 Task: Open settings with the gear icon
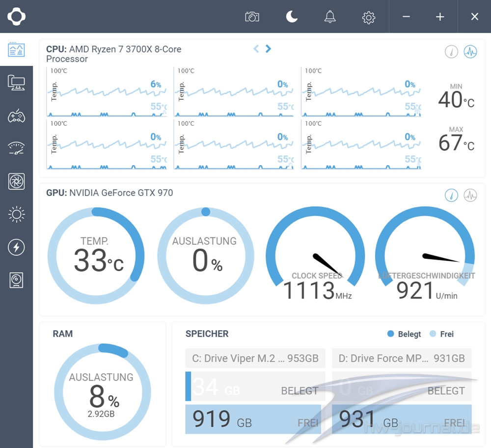coord(369,18)
